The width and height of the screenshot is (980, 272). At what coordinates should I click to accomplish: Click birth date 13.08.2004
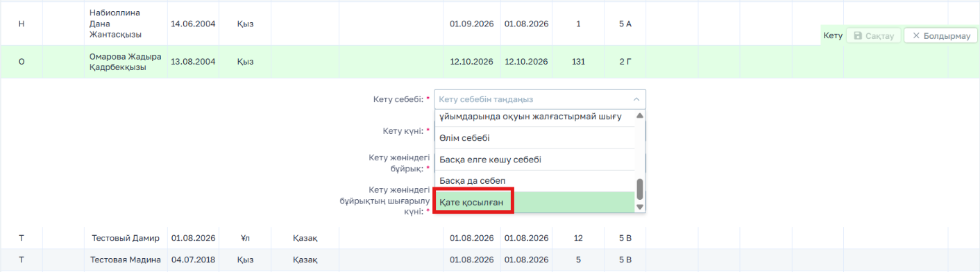point(193,62)
